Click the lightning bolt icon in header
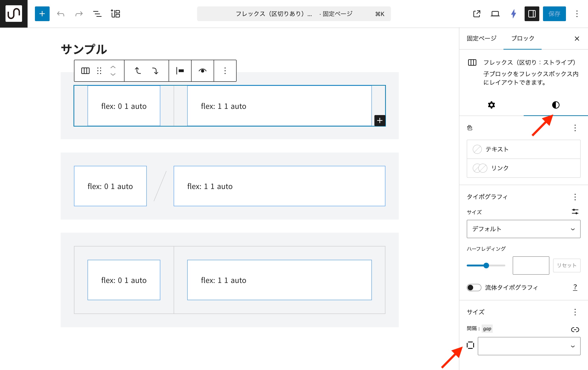The height and width of the screenshot is (370, 588). click(x=513, y=14)
